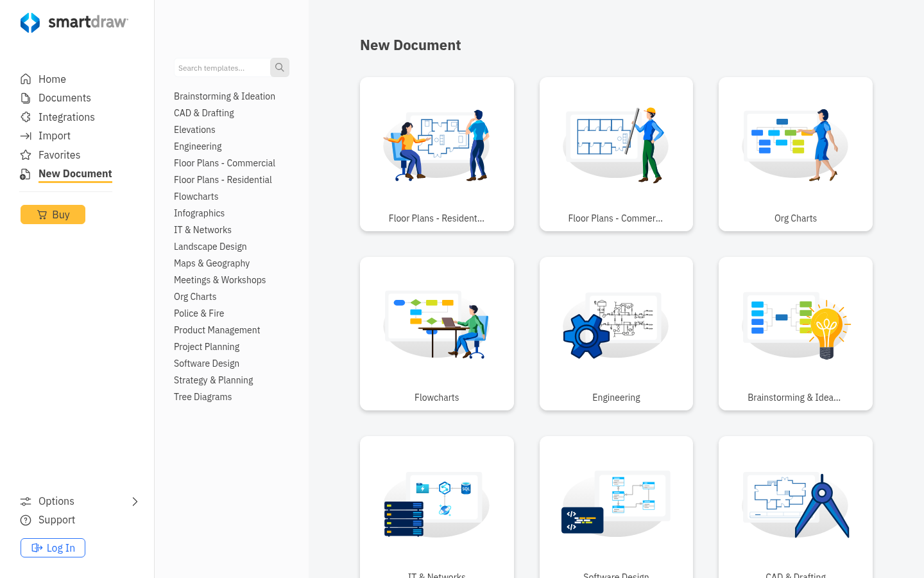Open the Software Design card thumbnail
This screenshot has width=924, height=578.
pyautogui.click(x=616, y=503)
